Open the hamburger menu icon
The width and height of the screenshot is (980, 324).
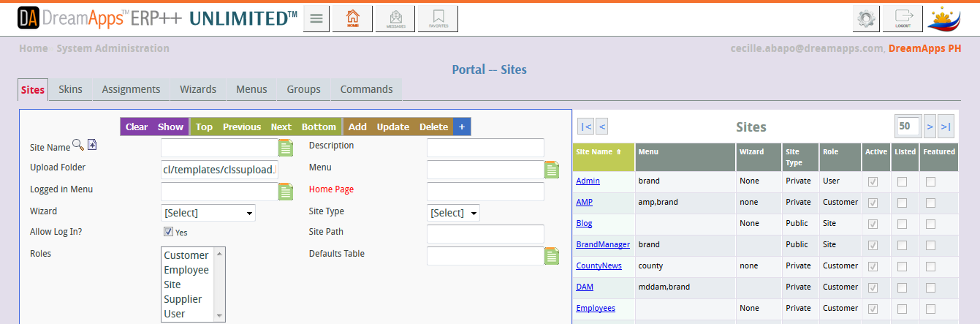[x=316, y=19]
